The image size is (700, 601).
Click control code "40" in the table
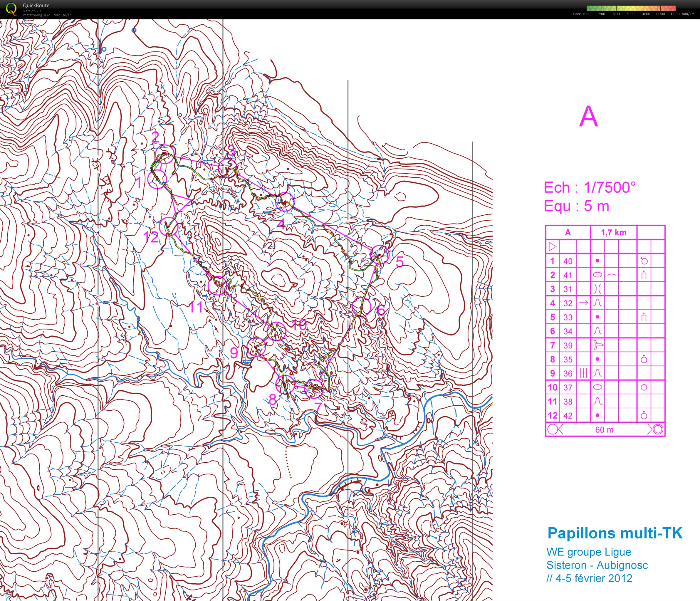coord(568,261)
